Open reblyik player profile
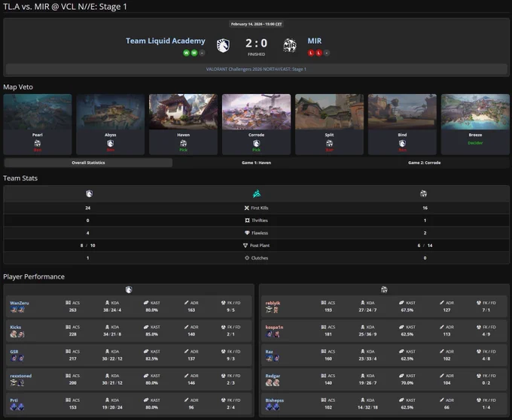 click(x=273, y=303)
